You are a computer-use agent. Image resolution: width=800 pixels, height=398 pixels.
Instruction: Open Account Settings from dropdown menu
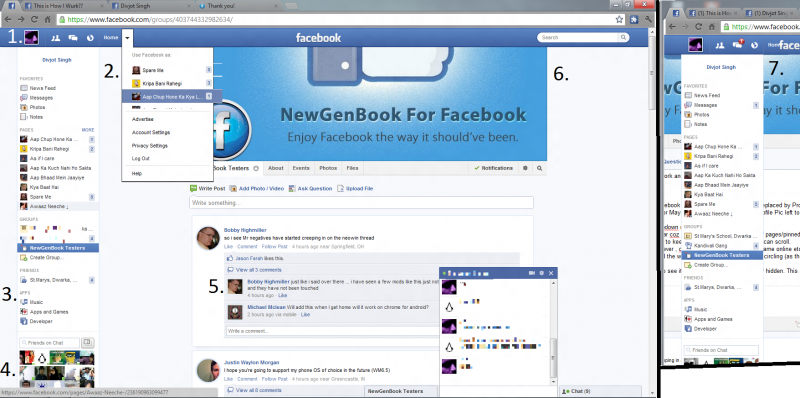151,133
